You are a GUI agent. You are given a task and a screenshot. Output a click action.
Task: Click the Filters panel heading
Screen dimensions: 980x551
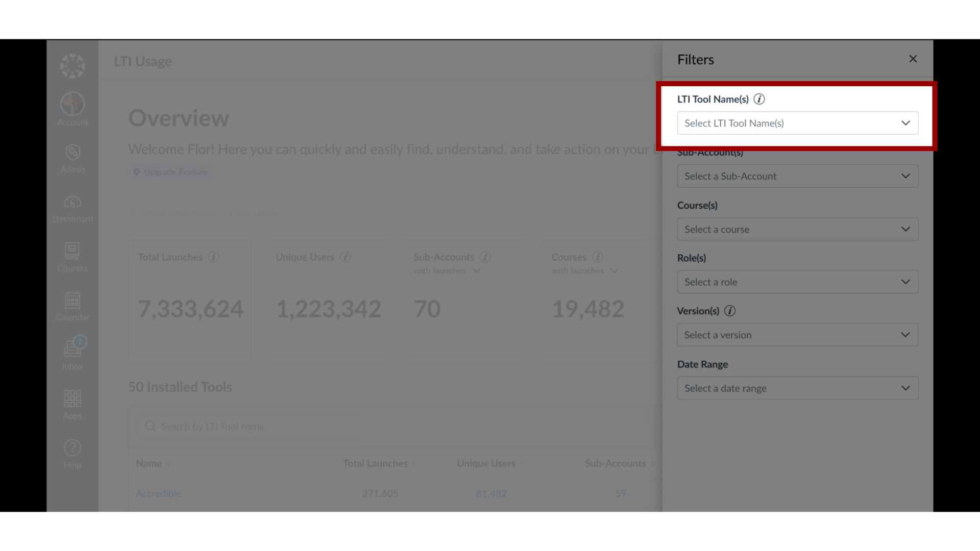695,60
